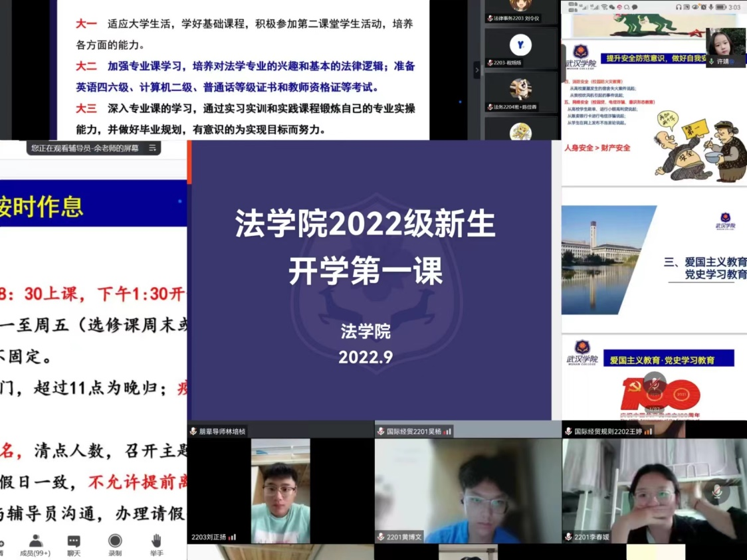
Task: Select 2203刘正扬's video tile
Action: coord(280,490)
